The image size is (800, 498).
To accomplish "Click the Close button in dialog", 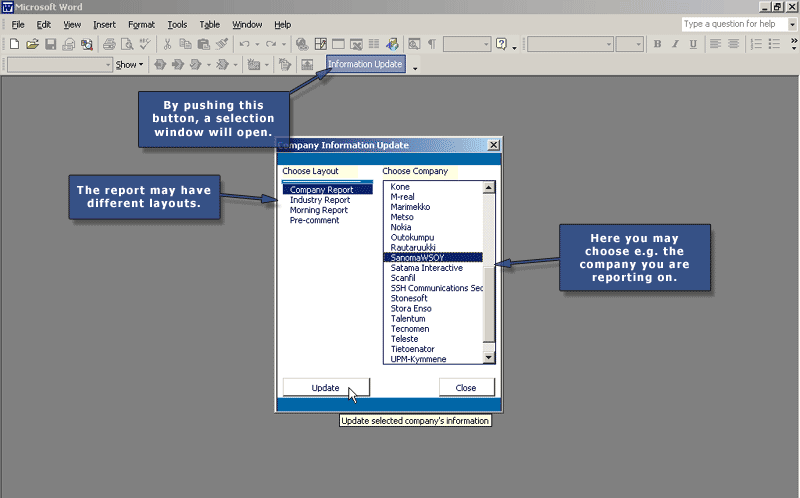I will (466, 388).
